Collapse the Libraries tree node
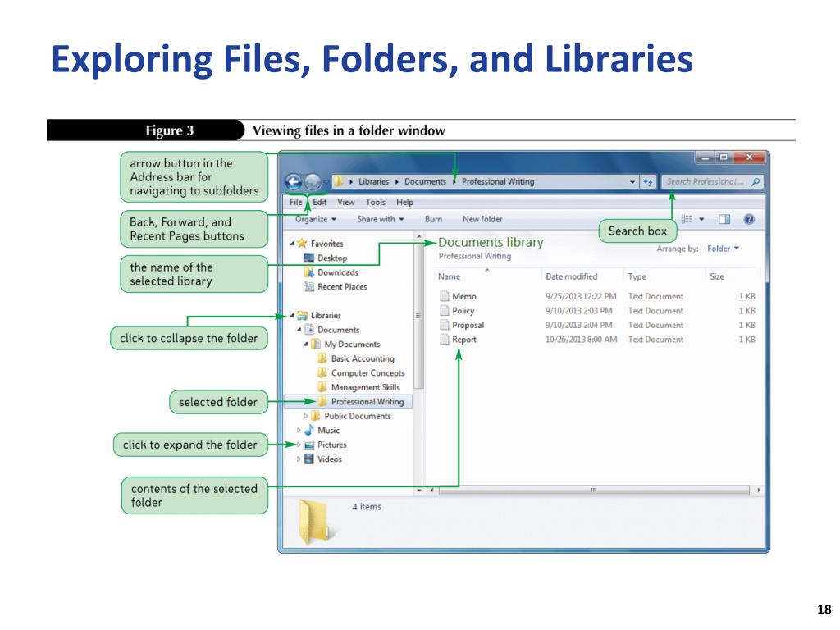 292,316
